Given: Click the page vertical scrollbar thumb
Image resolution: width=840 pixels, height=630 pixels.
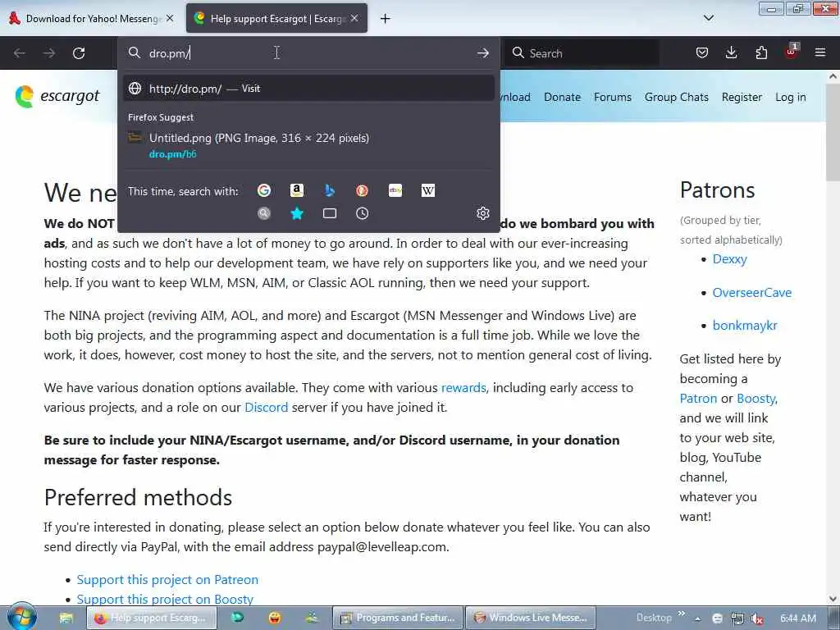Looking at the screenshot, I should tap(833, 133).
